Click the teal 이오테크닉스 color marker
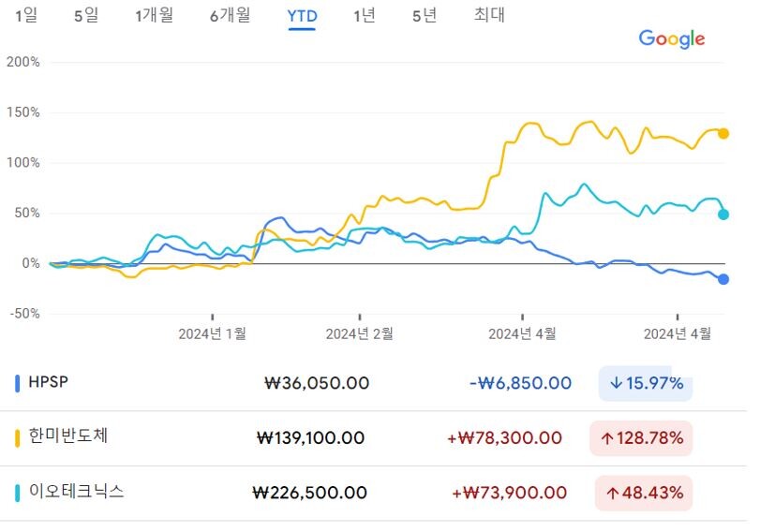 18,493
